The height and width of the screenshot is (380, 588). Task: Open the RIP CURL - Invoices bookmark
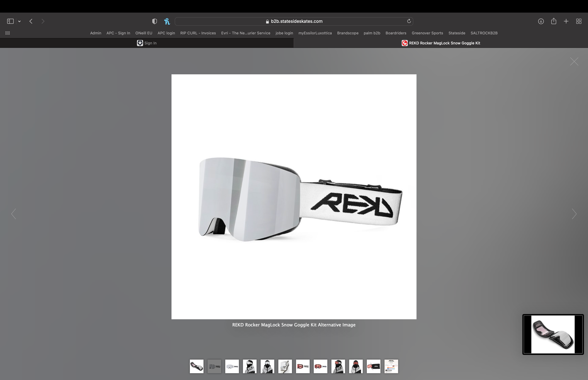(x=198, y=33)
